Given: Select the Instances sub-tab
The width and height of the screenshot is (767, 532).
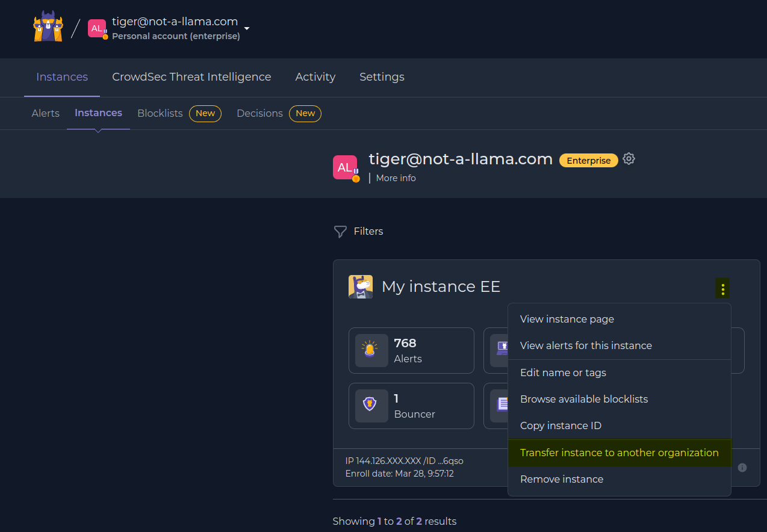Looking at the screenshot, I should click(98, 113).
